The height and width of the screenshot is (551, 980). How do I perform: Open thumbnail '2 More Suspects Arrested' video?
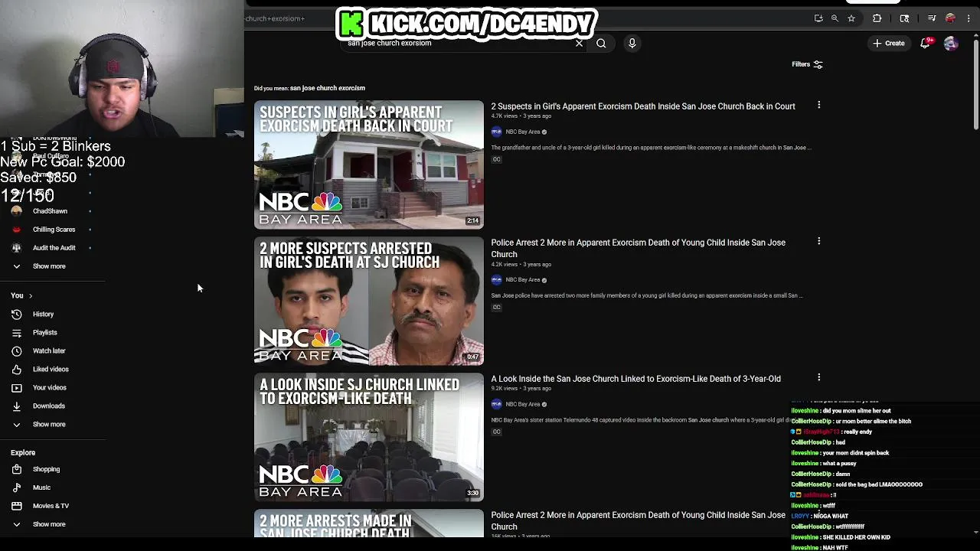(369, 301)
